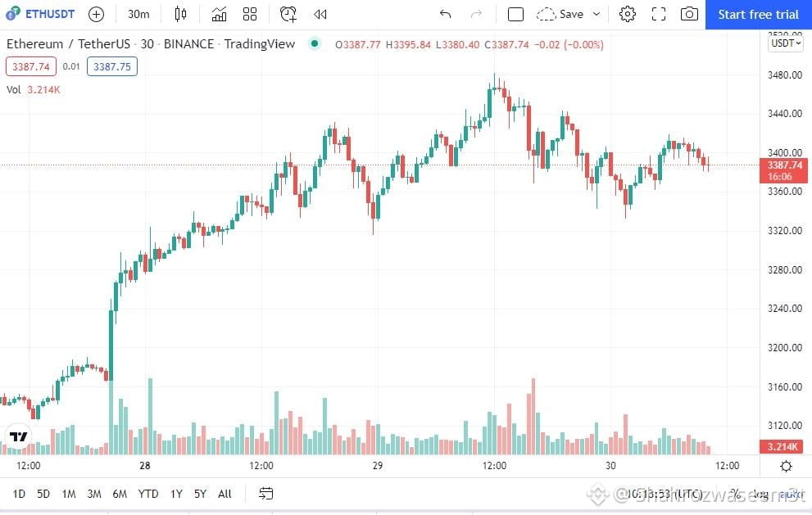Viewport: 812px width, 515px height.
Task: Select the 6M time range
Action: [x=120, y=494]
